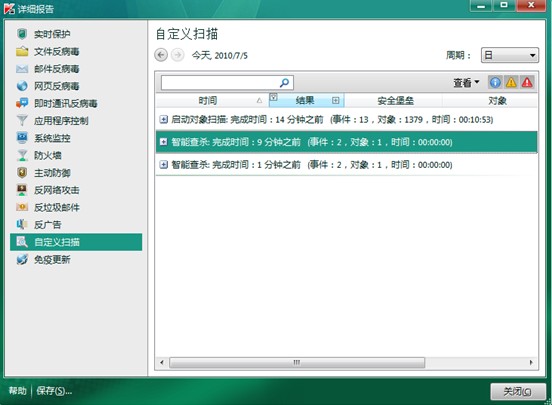Expand the 智能查杀 1 分钟之前 row
552x405 pixels.
coord(163,164)
